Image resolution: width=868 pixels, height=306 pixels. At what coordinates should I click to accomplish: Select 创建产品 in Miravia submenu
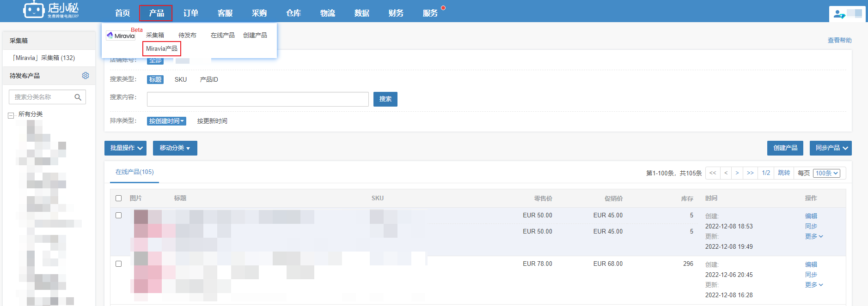pyautogui.click(x=255, y=35)
